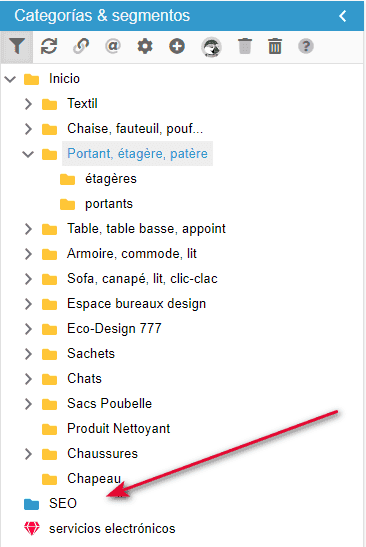366x547 pixels.
Task: Click the solid trash bin icon
Action: [x=245, y=46]
